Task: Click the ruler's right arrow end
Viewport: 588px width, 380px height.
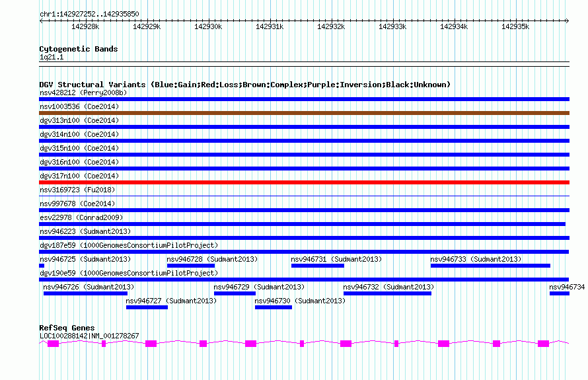Action: click(568, 20)
